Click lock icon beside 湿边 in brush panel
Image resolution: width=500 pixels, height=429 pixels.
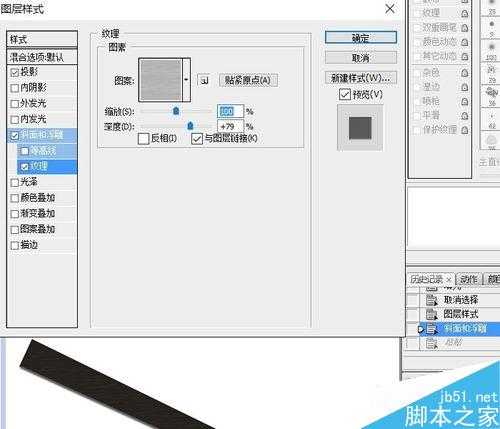tap(464, 87)
